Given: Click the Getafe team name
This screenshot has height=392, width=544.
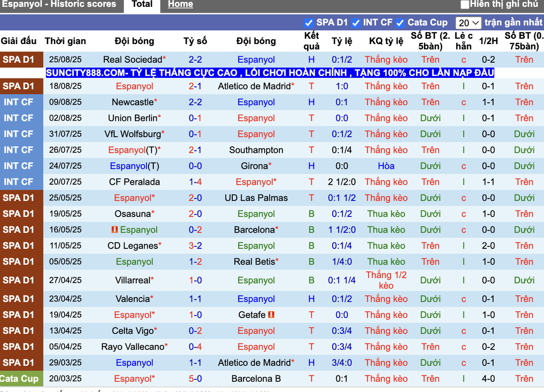Looking at the screenshot, I should 252,315.
